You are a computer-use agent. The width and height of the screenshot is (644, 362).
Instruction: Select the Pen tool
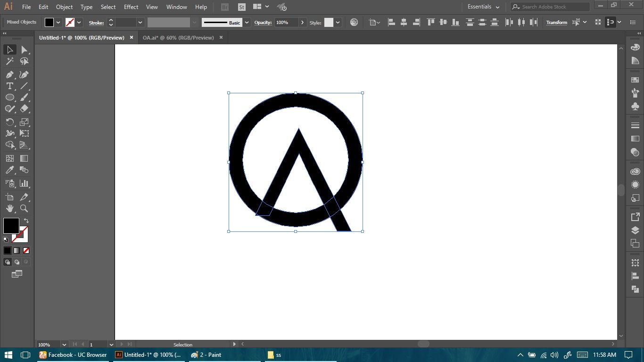coord(9,74)
